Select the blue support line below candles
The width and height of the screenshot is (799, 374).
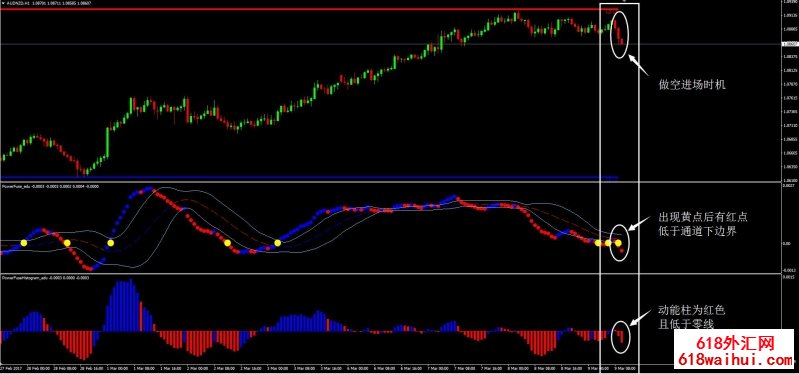[309, 178]
